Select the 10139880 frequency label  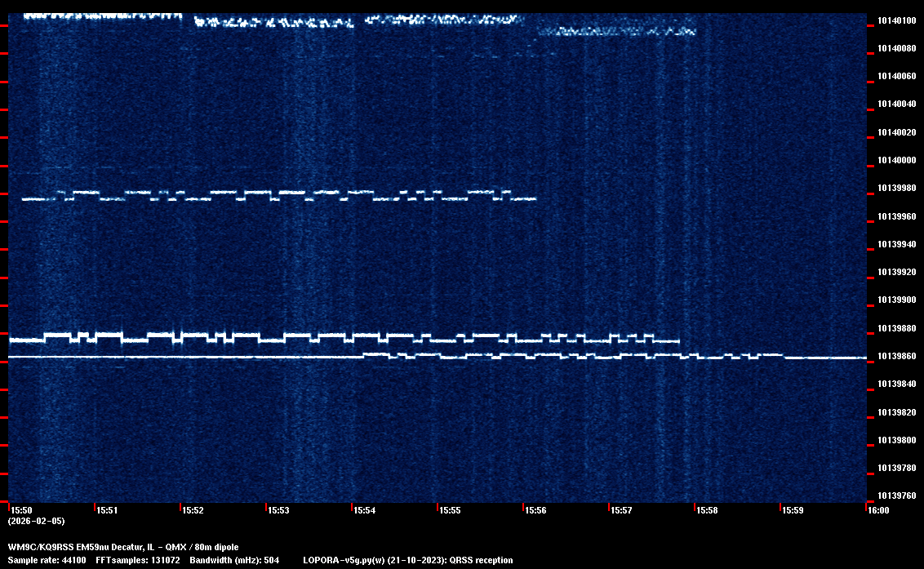[x=896, y=329]
